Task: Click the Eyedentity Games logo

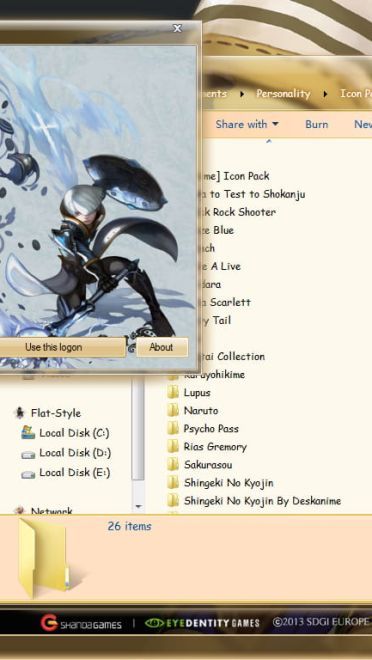Action: point(202,623)
